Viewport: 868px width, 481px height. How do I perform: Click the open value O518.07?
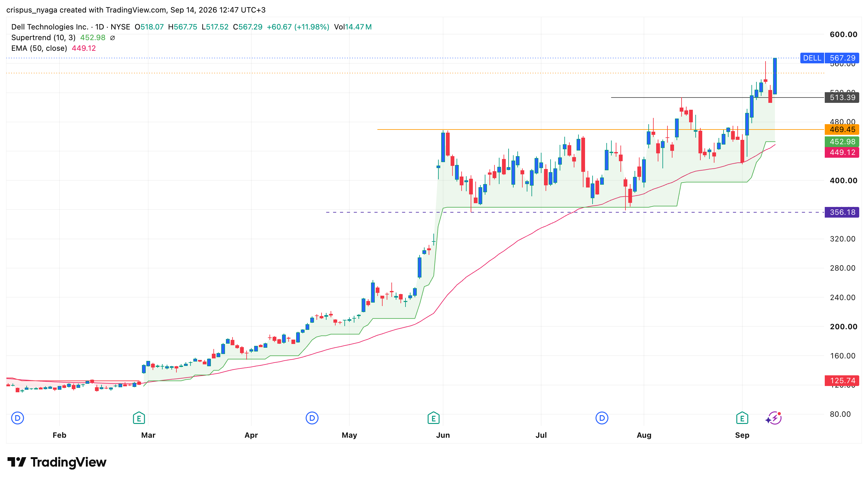coord(149,27)
